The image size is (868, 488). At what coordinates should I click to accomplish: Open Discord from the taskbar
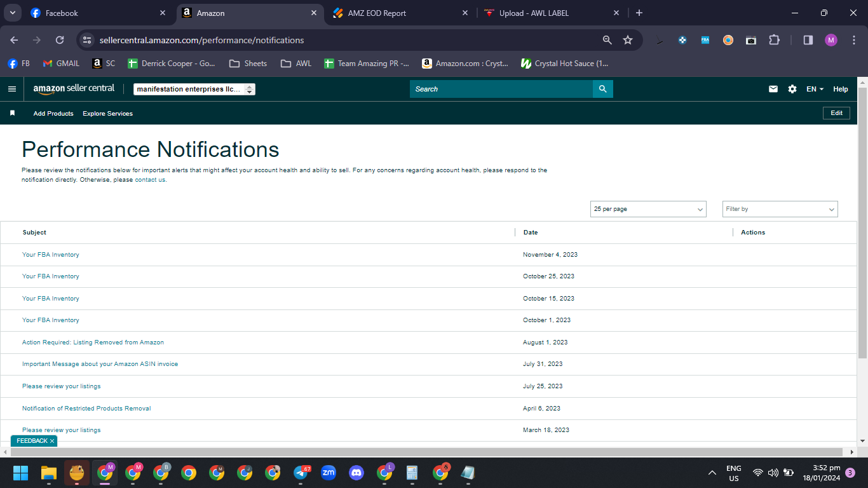pyautogui.click(x=356, y=473)
